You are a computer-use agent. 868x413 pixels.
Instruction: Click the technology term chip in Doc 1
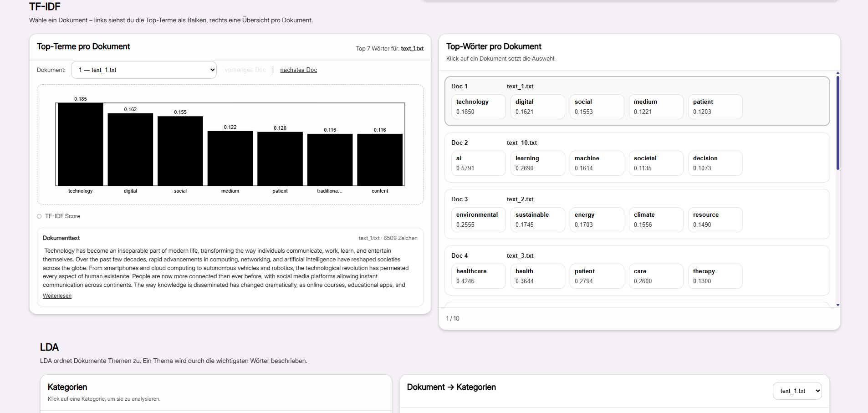tap(478, 107)
